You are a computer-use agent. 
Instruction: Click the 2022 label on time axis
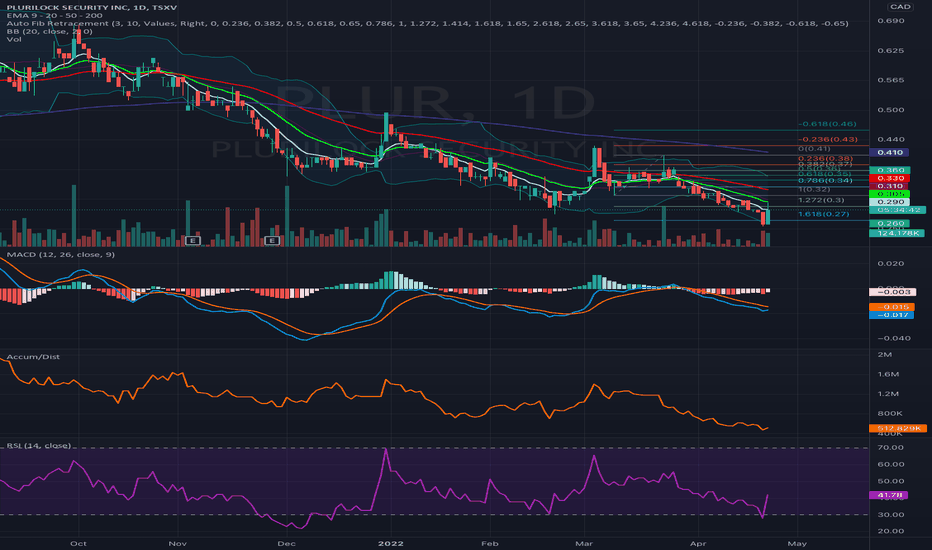click(x=391, y=543)
